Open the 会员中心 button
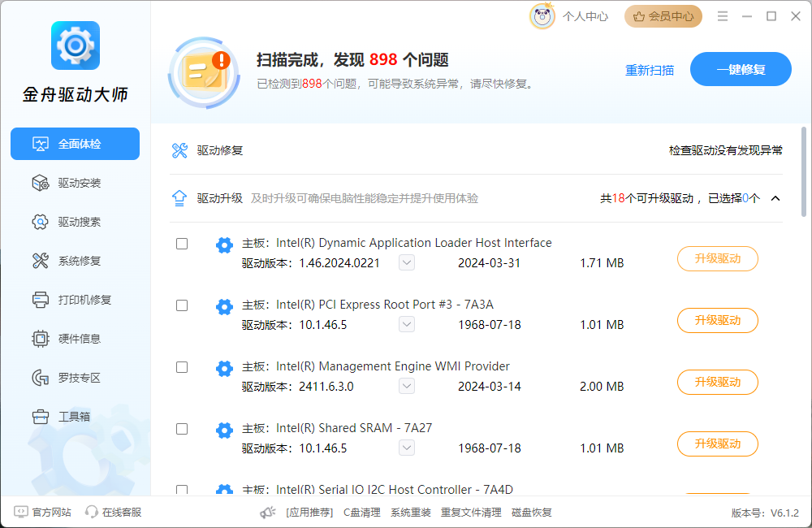 (663, 16)
